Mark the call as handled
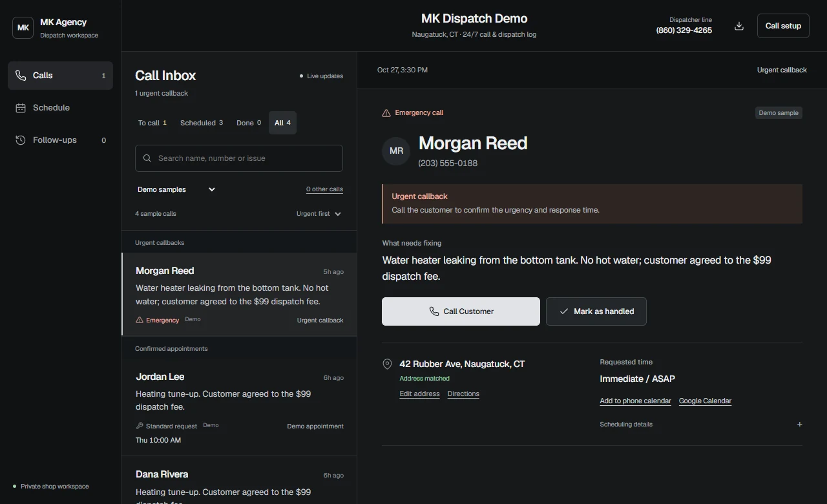 [596, 311]
